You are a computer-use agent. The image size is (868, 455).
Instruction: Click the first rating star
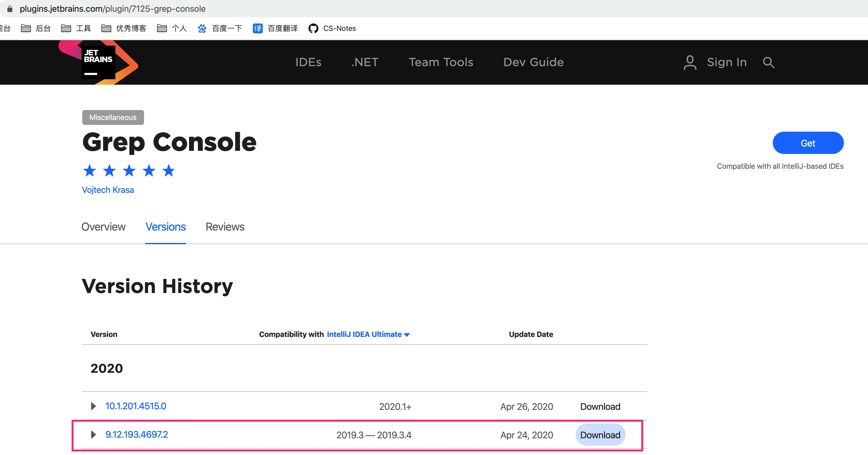coord(90,171)
